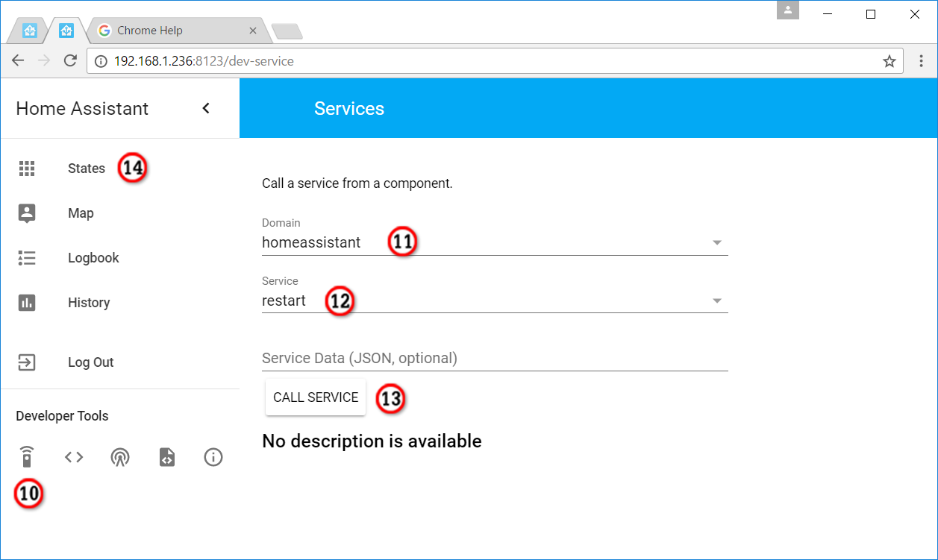Switch to the first Home Assistant tab
Viewport: 938px width, 560px height.
30,31
